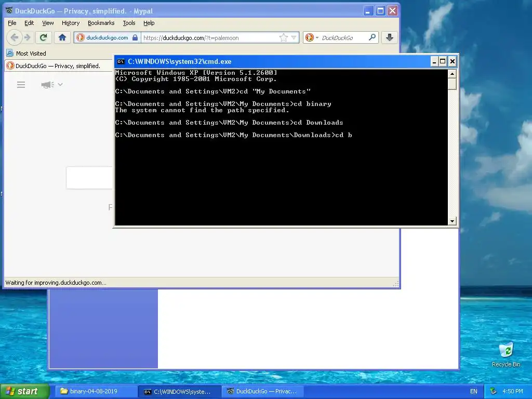The image size is (532, 399).
Task: Click the 'cd b' command prompt line
Action: point(233,135)
